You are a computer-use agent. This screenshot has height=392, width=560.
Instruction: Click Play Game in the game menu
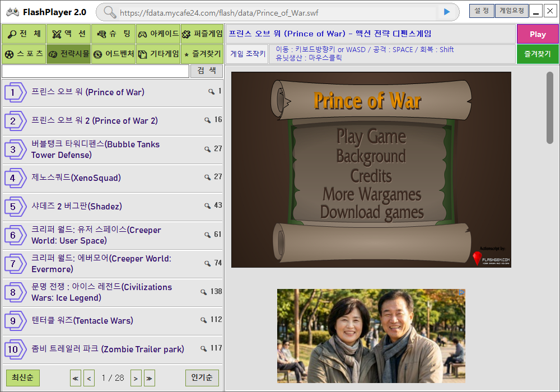(371, 137)
